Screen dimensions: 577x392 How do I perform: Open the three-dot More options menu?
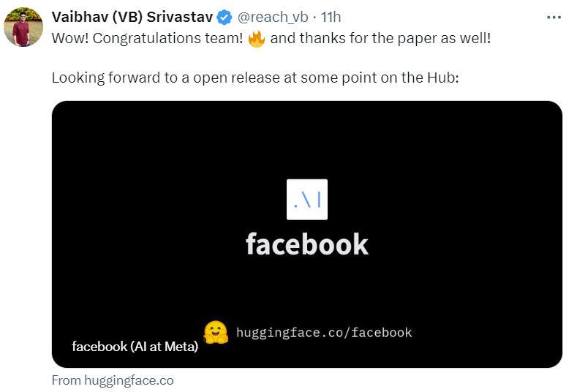(x=554, y=17)
